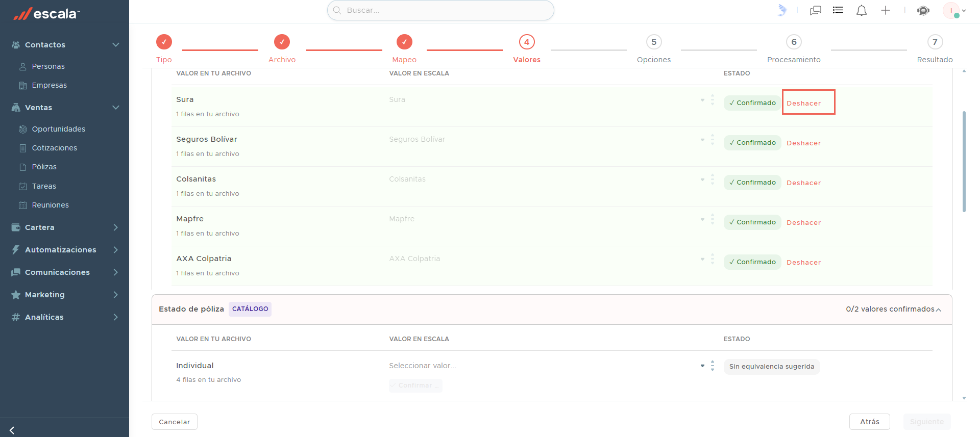Click the Automatizaciones lightning icon
The height and width of the screenshot is (437, 980).
pyautogui.click(x=16, y=250)
